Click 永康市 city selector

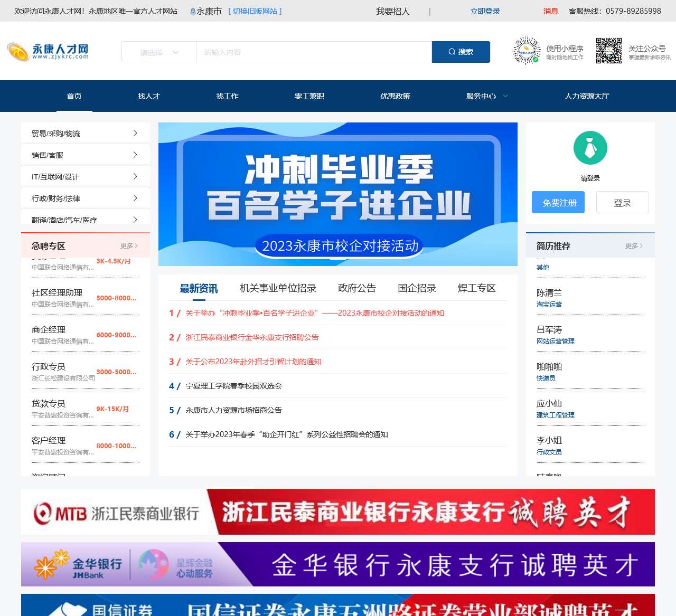click(x=209, y=11)
